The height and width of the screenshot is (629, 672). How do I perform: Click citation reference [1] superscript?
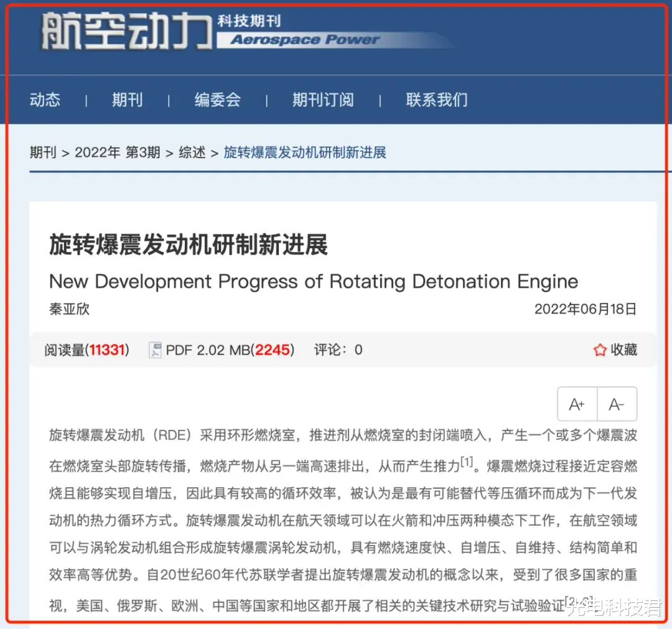(x=467, y=462)
